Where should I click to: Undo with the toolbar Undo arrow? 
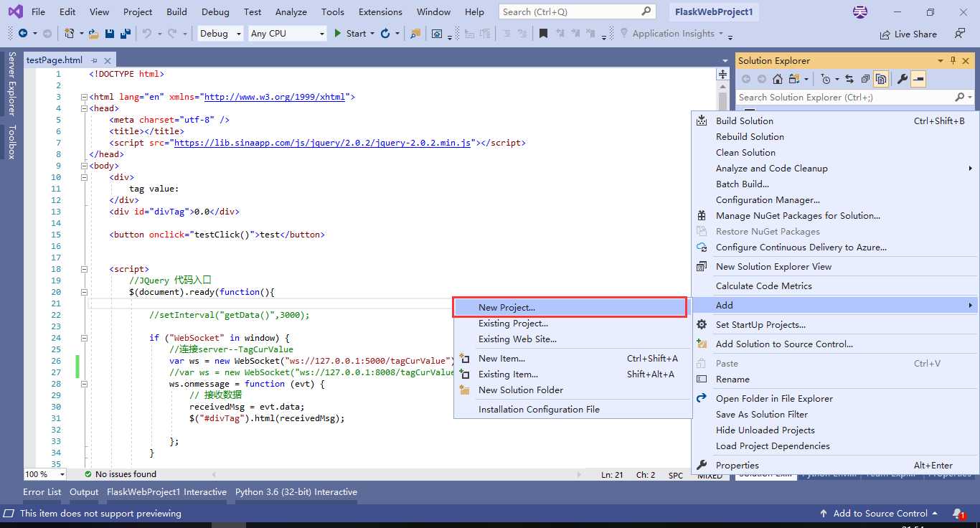[x=147, y=34]
